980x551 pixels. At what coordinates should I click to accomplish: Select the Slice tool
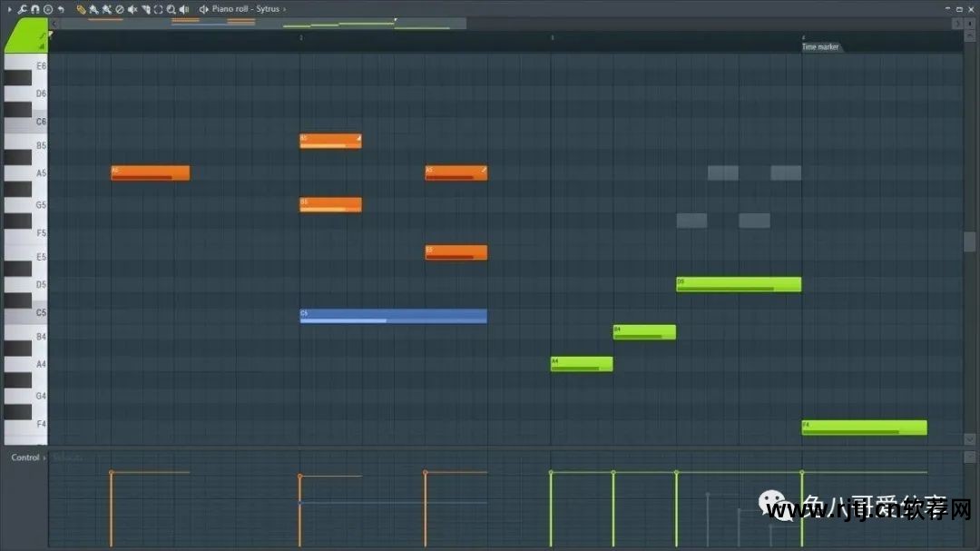145,9
